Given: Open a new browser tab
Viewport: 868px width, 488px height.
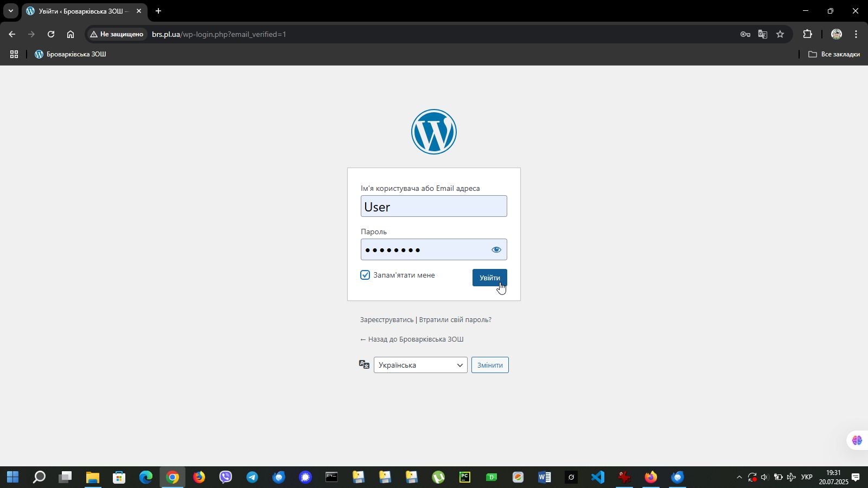Looking at the screenshot, I should coord(158,11).
